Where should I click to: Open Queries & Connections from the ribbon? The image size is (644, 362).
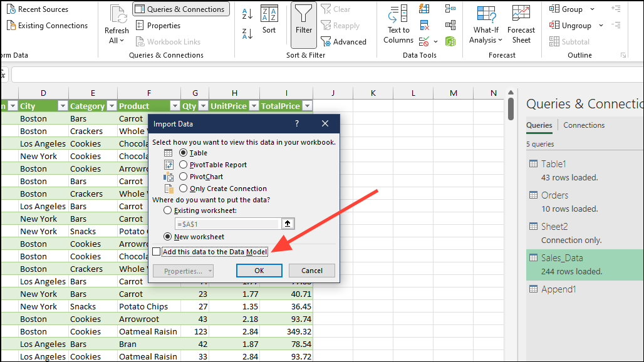180,9
